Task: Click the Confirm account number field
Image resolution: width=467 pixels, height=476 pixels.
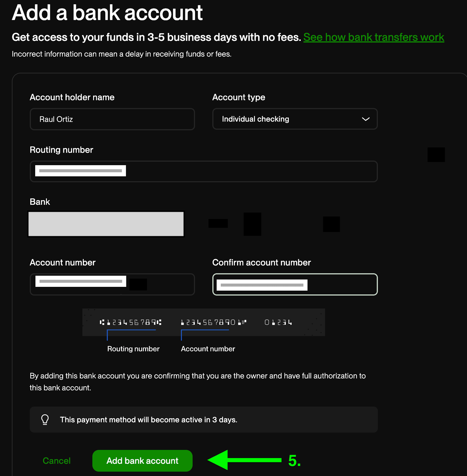Action: click(x=295, y=284)
